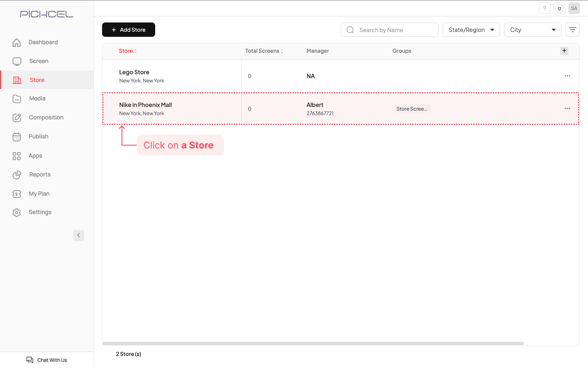Collapse the sidebar with the chevron button
The image size is (588, 368).
(x=78, y=236)
